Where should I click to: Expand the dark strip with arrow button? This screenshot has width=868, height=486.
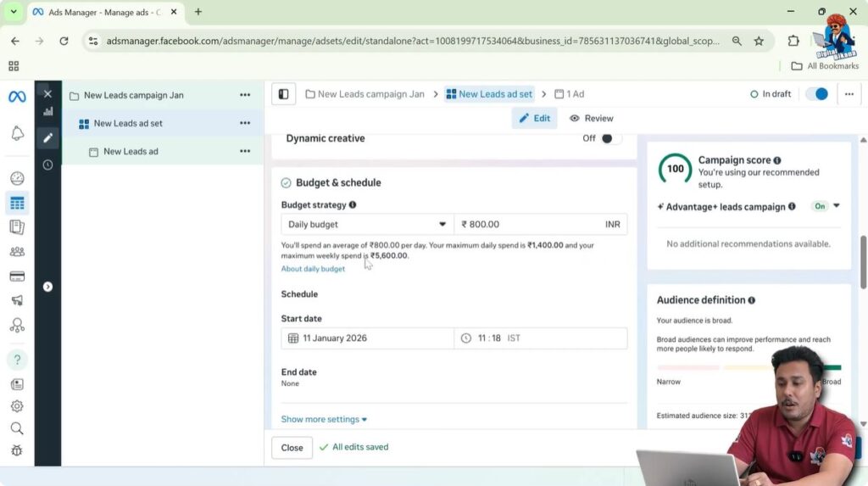coord(47,287)
